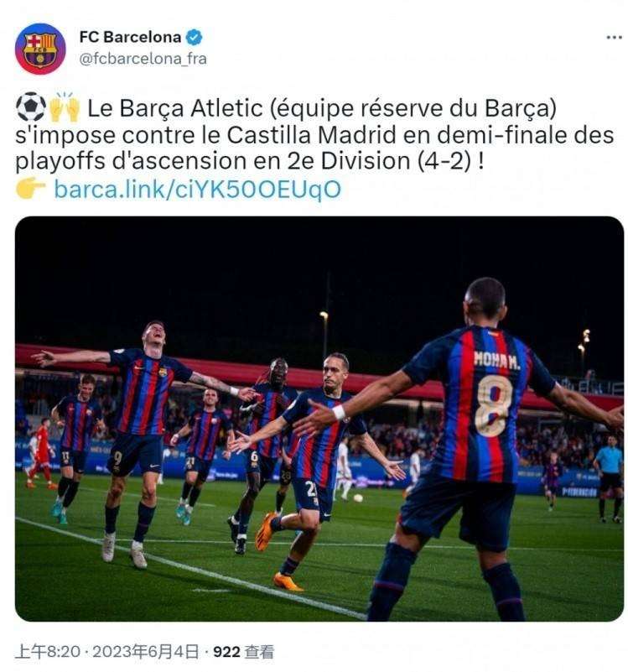Click the 2023年6月4日 date
This screenshot has width=628, height=672.
pyautogui.click(x=146, y=652)
